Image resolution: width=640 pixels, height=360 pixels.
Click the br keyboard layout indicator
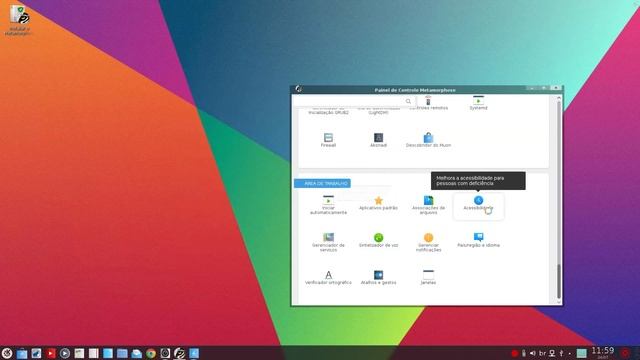click(542, 353)
